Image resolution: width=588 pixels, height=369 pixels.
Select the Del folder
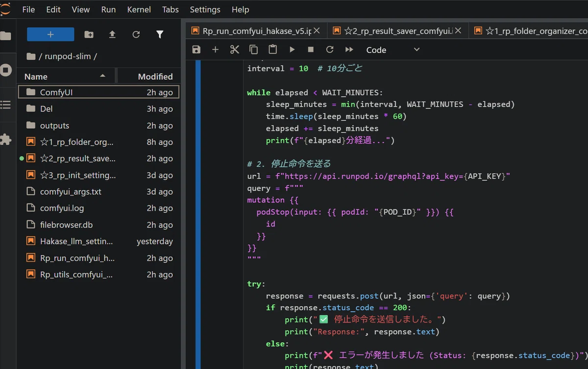pos(98,109)
